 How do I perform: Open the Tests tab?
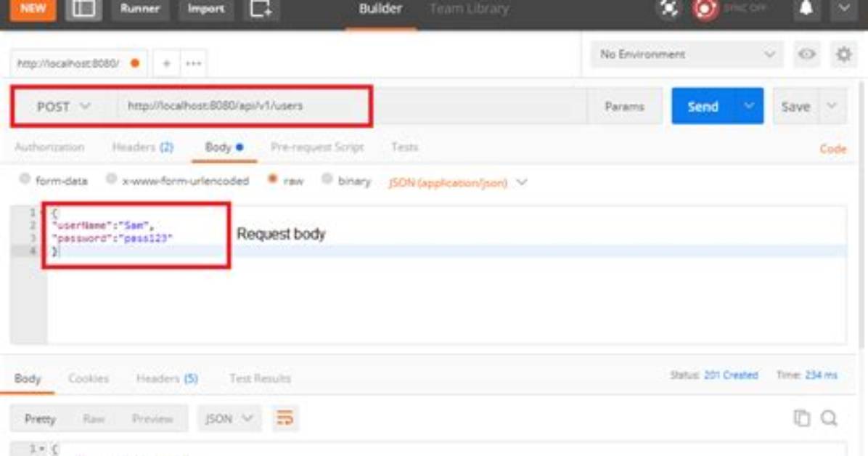pyautogui.click(x=404, y=147)
